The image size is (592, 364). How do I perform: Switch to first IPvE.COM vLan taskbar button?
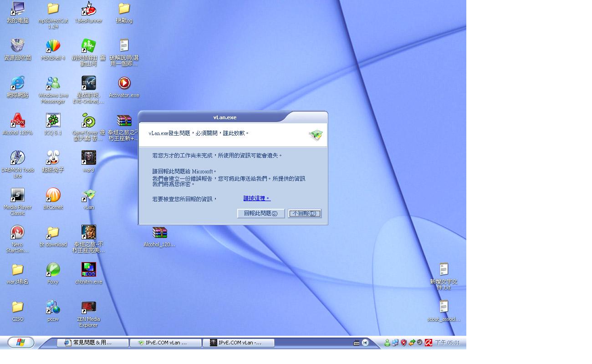166,343
